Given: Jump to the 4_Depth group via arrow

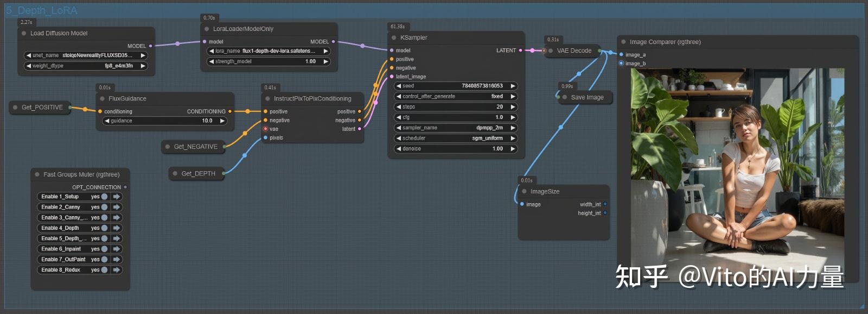Looking at the screenshot, I should (x=116, y=228).
